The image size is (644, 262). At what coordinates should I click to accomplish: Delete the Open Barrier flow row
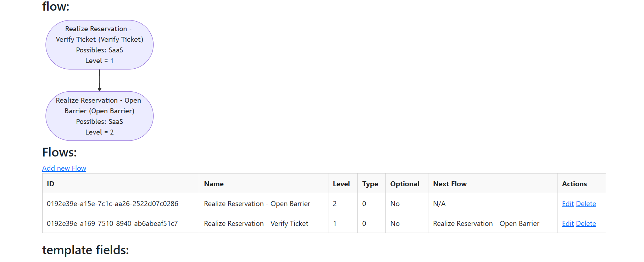[585, 204]
